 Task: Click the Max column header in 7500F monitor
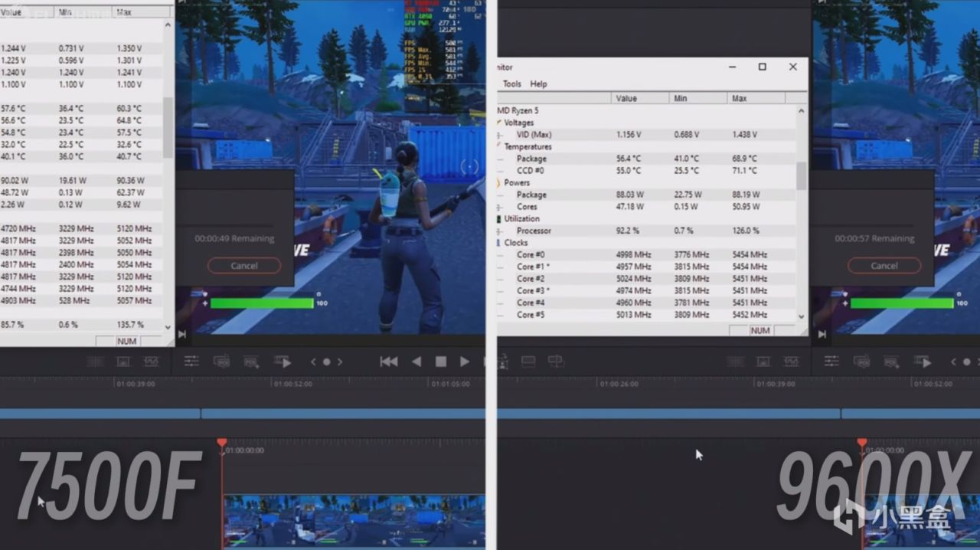(142, 12)
